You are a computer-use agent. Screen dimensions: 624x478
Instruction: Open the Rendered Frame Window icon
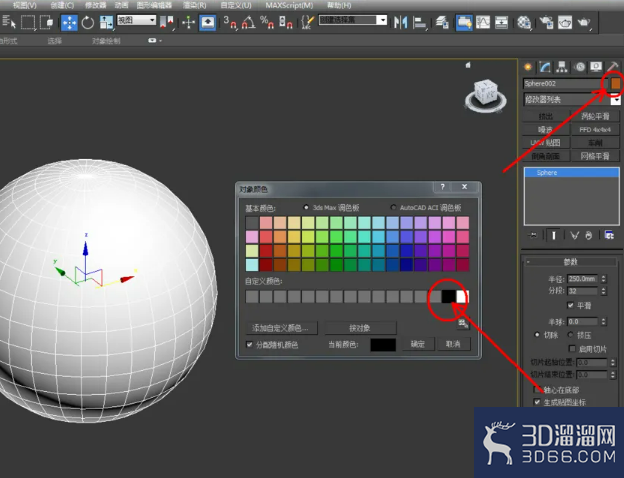[565, 23]
